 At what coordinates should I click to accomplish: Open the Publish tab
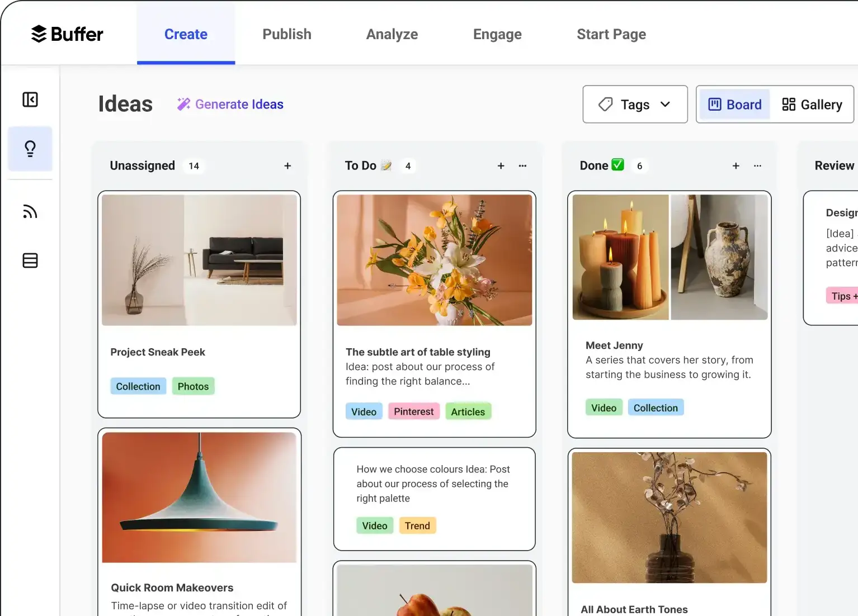coord(287,34)
